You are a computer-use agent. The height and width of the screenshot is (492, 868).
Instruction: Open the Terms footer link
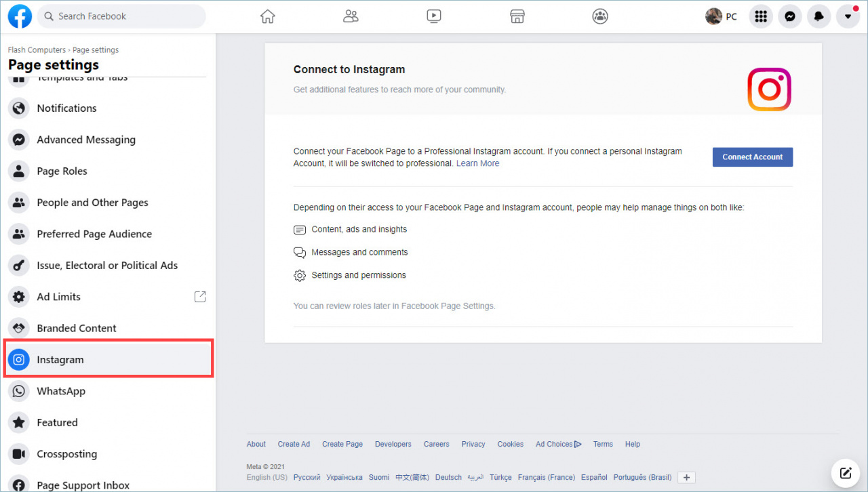603,445
